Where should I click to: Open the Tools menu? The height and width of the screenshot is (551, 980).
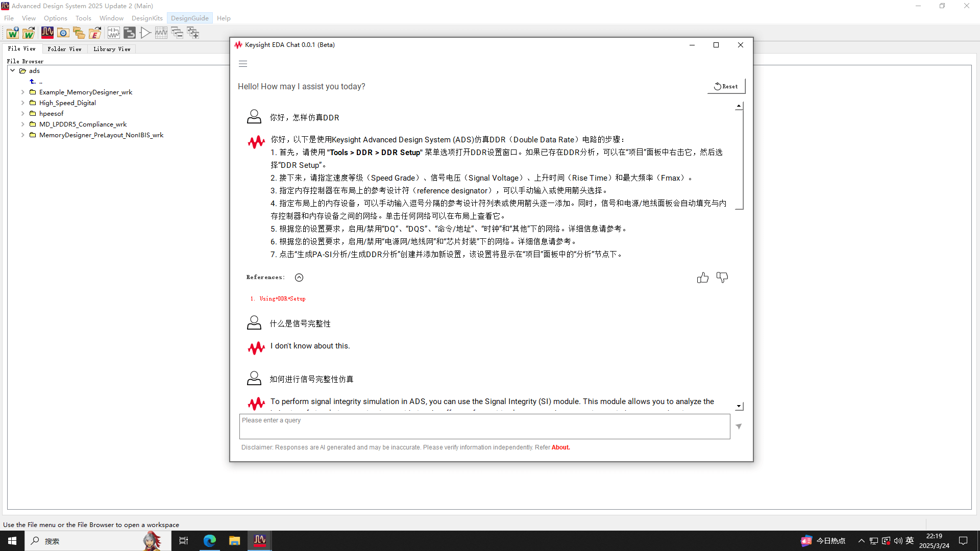click(x=83, y=18)
